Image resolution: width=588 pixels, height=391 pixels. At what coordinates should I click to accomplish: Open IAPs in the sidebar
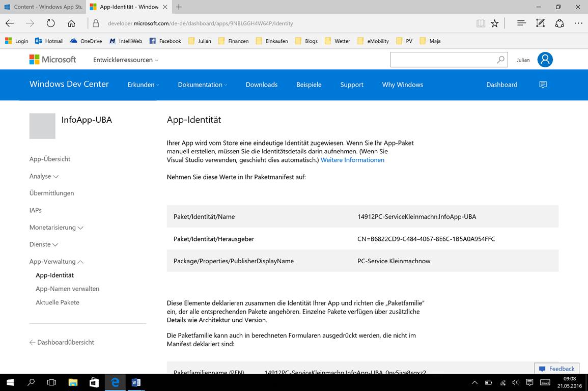[x=36, y=210]
